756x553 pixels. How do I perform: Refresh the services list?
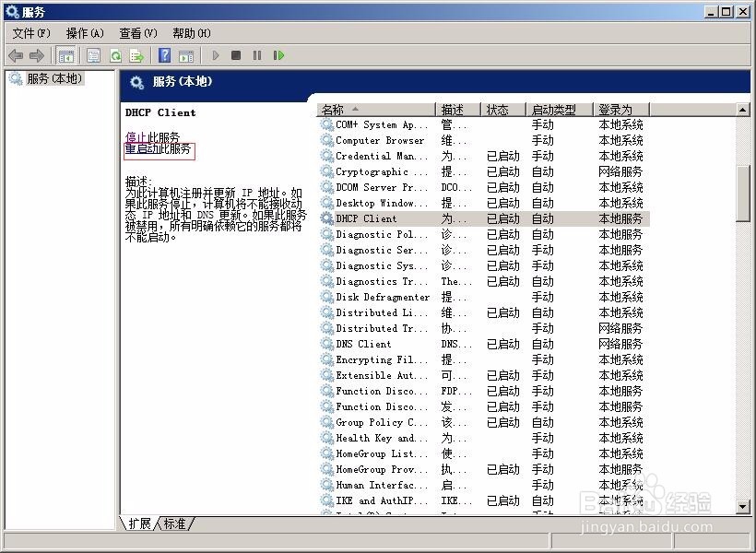[x=115, y=54]
